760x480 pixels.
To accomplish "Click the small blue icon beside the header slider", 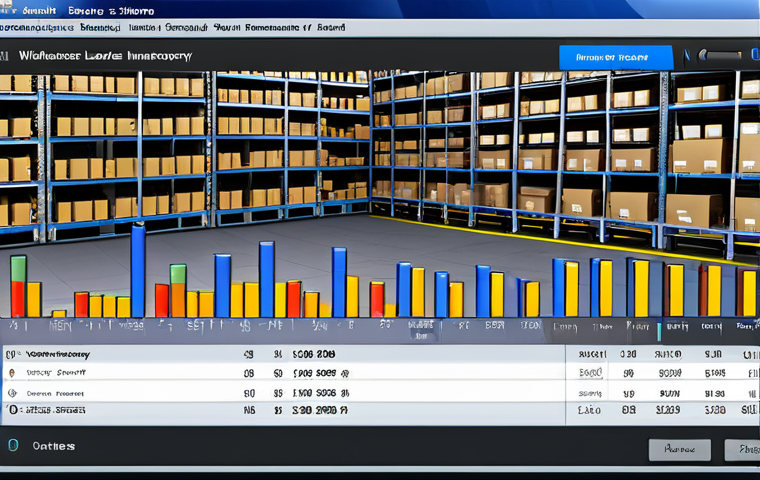I will click(x=686, y=57).
